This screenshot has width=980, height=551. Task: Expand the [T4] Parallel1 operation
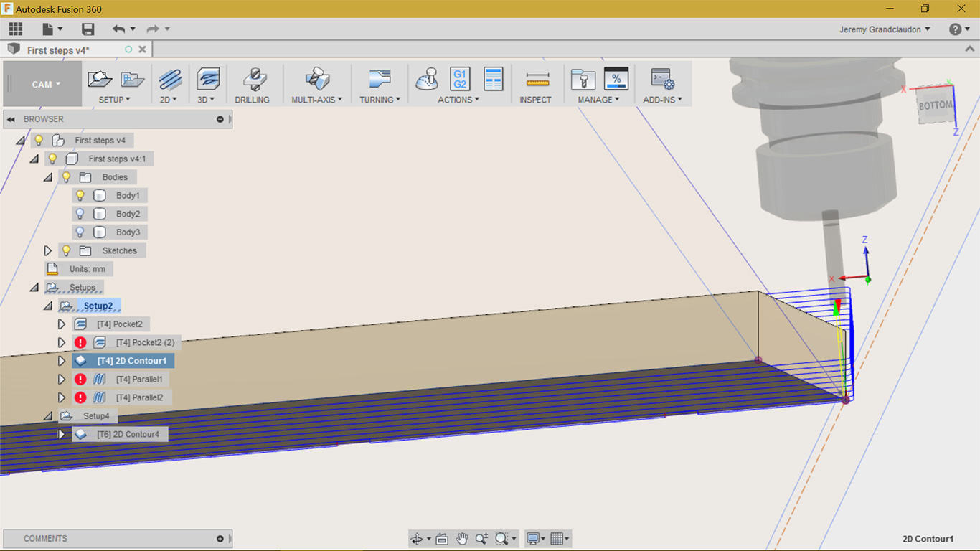click(62, 379)
